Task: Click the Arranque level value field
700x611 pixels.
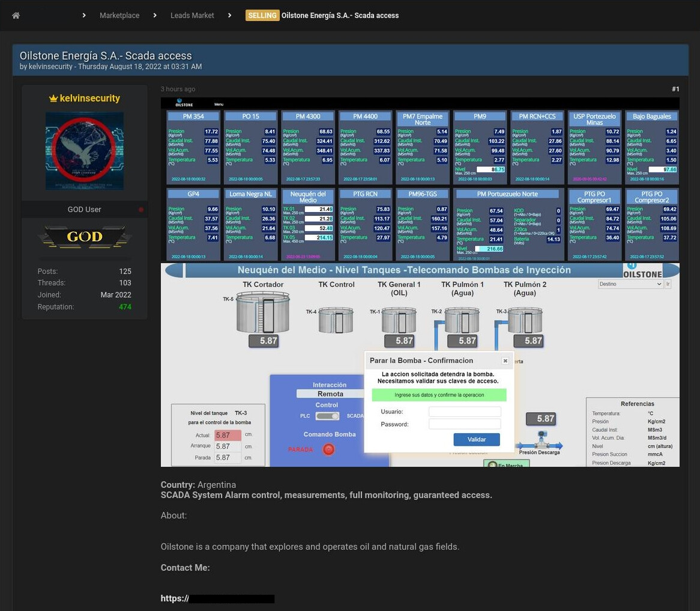Action: 228,446
